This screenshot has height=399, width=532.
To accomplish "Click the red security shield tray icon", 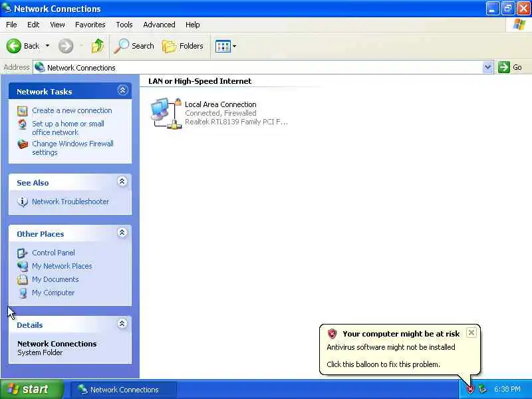I will click(x=470, y=389).
